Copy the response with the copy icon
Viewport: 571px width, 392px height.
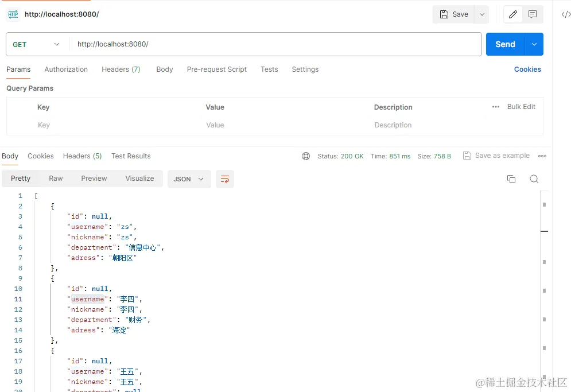click(511, 179)
